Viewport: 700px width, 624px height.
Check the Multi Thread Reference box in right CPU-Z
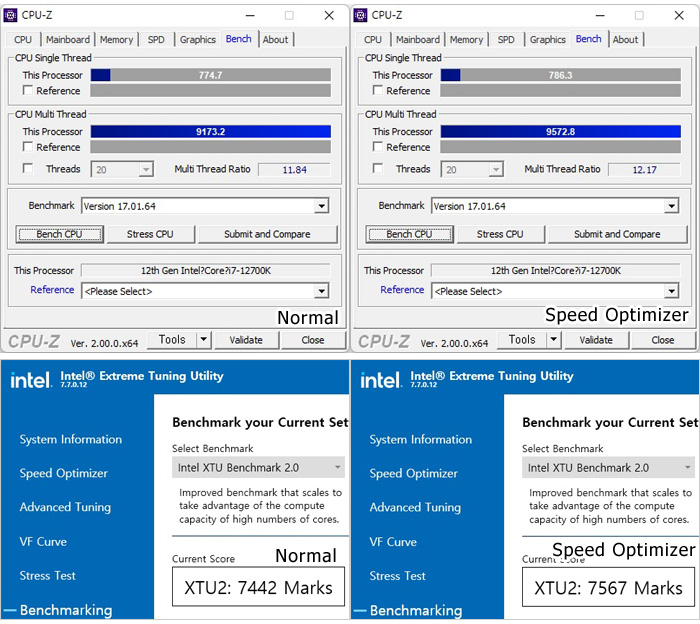tap(378, 147)
